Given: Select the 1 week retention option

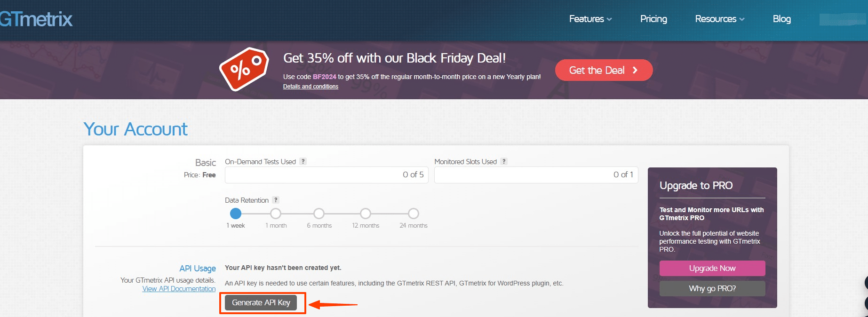Looking at the screenshot, I should click(236, 214).
